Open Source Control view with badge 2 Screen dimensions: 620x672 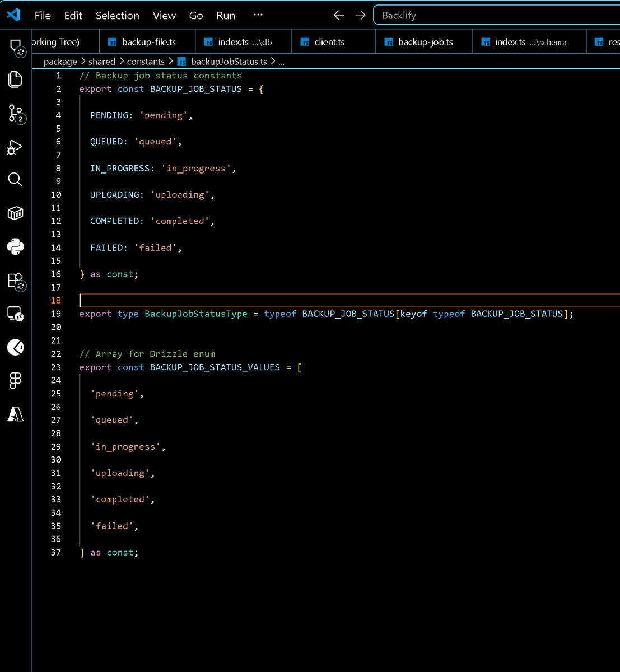coord(16,114)
